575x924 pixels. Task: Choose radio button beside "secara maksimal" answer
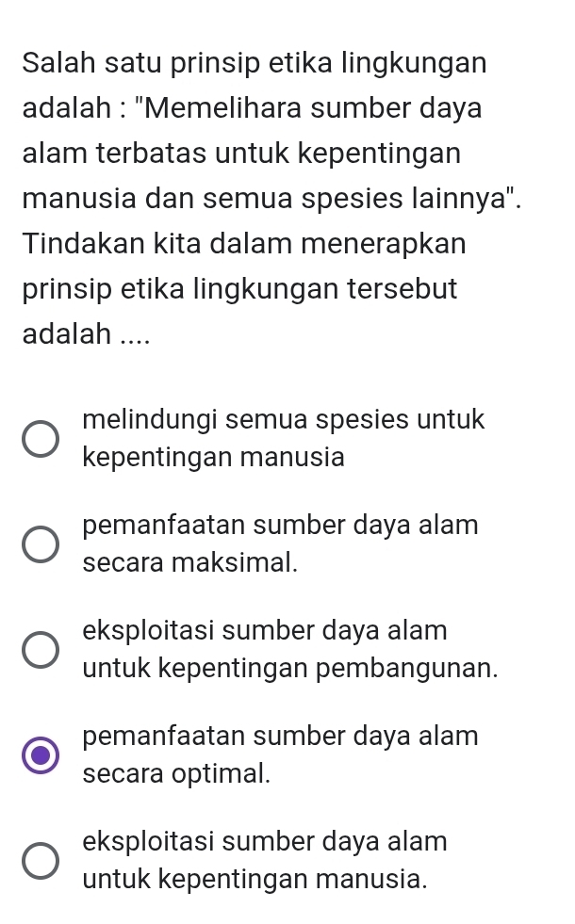click(x=41, y=544)
